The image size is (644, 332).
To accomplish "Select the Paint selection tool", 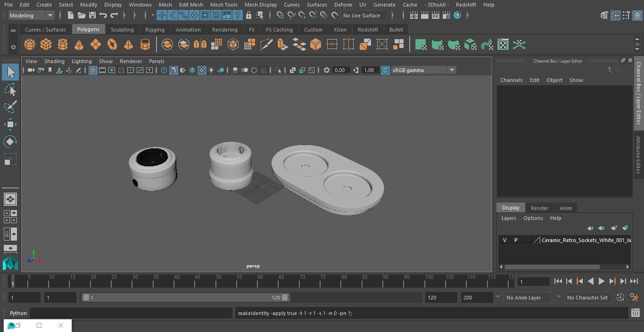I will tap(10, 107).
